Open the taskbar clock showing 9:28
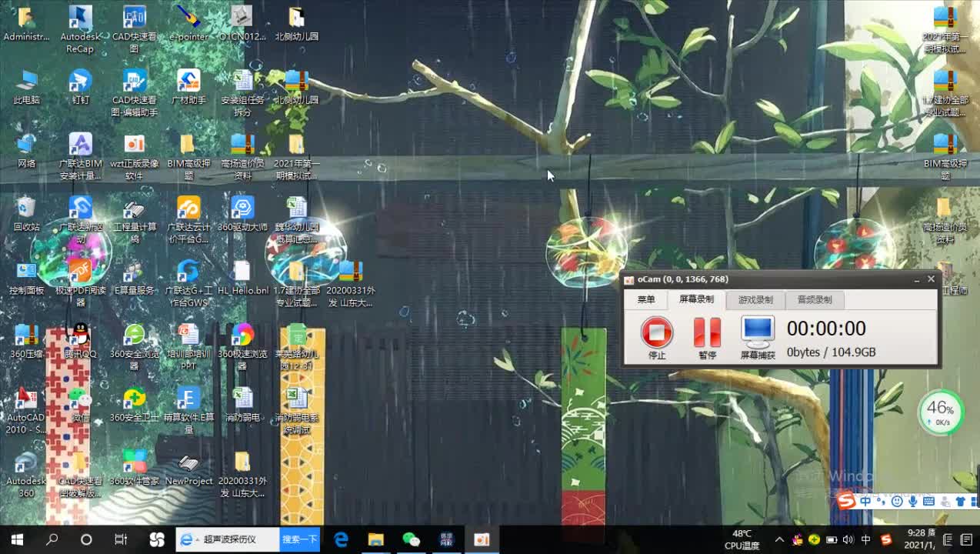The width and height of the screenshot is (980, 554). point(919,539)
